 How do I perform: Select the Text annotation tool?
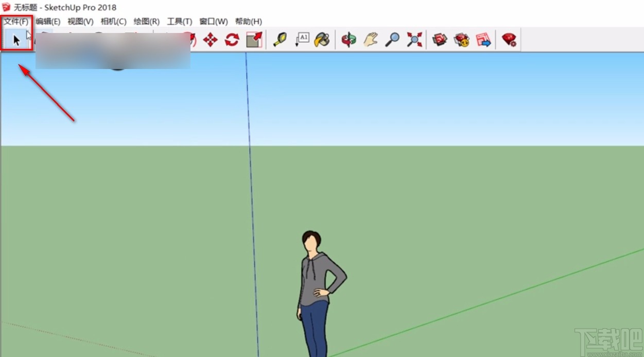tap(302, 39)
